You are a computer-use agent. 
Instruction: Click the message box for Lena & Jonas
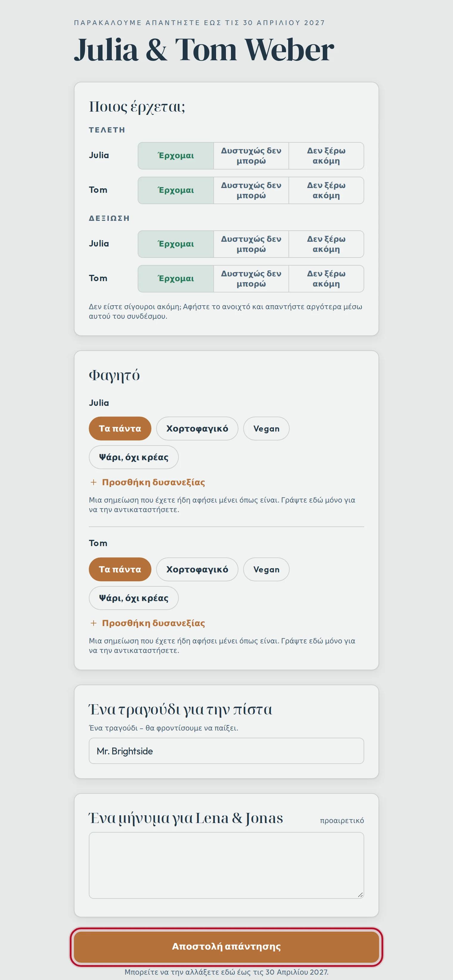click(x=226, y=865)
